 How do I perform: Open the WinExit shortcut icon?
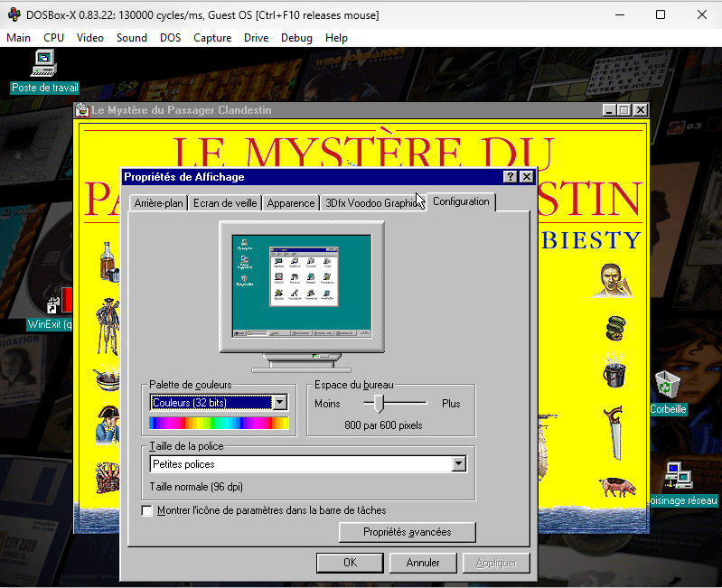click(60, 301)
